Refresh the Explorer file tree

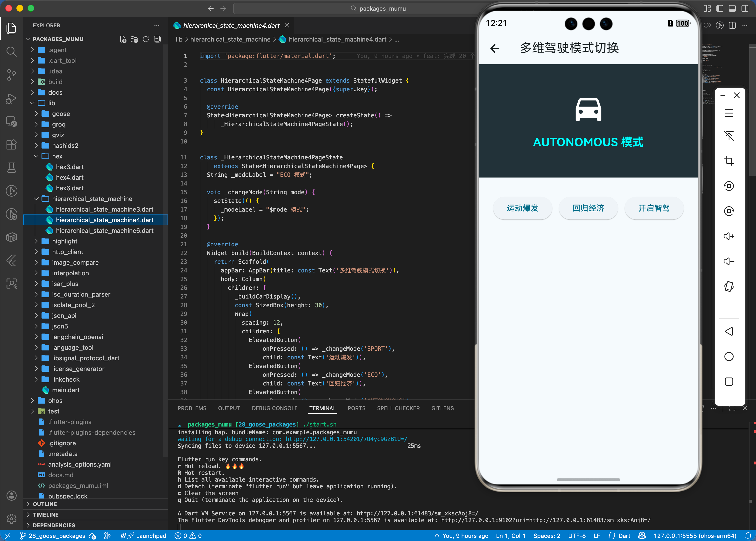(146, 39)
